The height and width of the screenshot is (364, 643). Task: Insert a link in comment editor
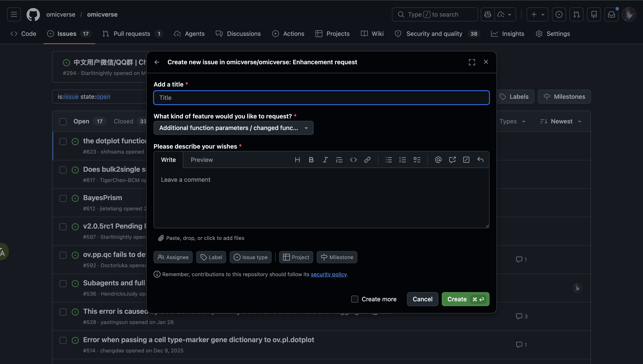coord(367,160)
